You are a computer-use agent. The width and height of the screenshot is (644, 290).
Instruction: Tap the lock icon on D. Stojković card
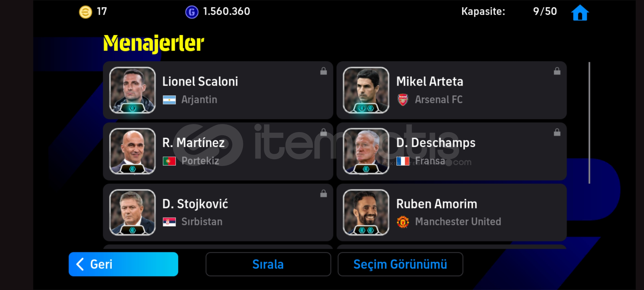tap(323, 193)
